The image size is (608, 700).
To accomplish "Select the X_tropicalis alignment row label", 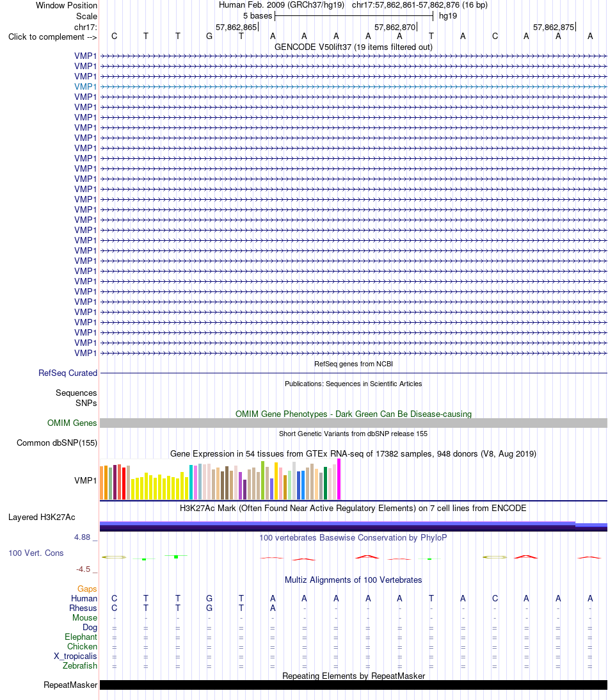I will pyautogui.click(x=76, y=656).
